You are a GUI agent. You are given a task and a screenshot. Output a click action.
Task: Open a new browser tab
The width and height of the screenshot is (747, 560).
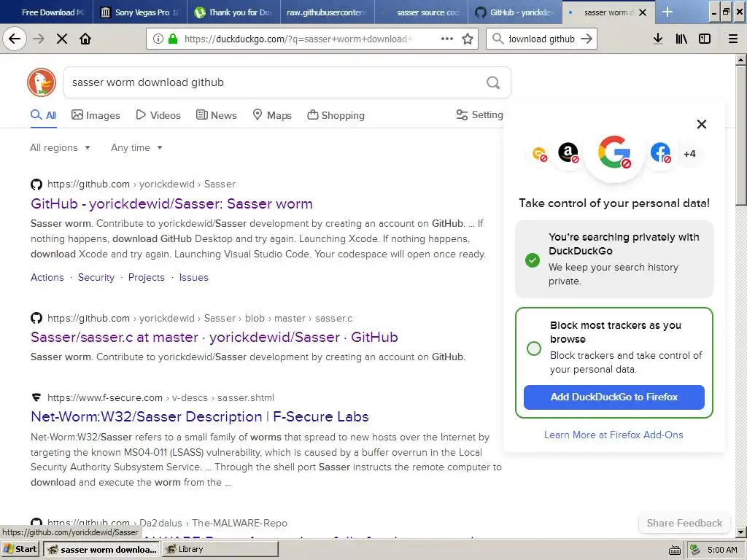[x=667, y=12]
